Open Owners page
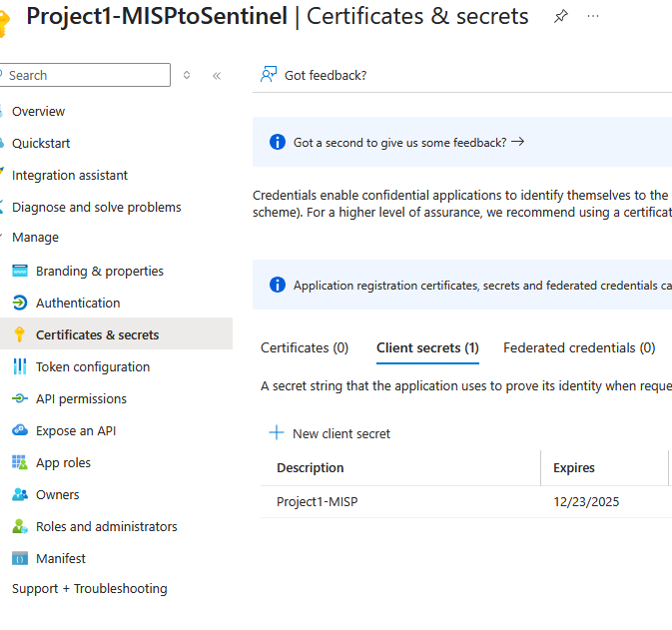This screenshot has width=672, height=630. click(x=58, y=494)
